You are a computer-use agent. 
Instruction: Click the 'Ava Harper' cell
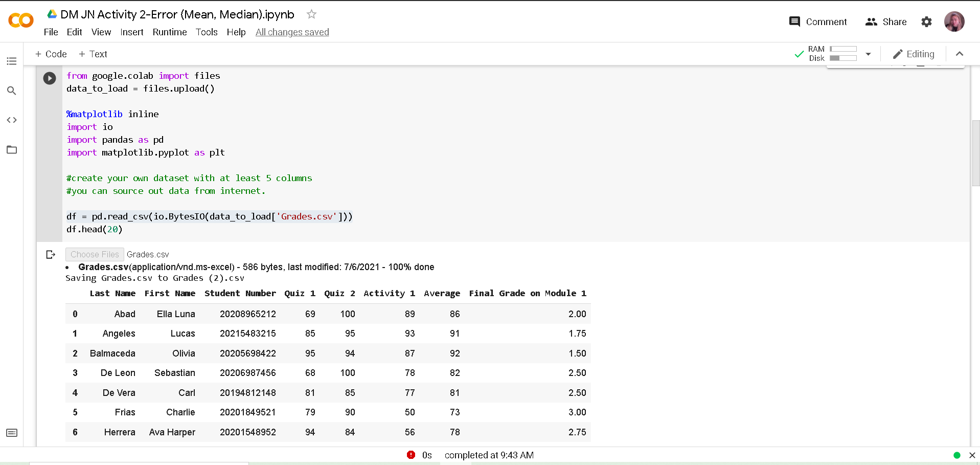[x=172, y=432]
